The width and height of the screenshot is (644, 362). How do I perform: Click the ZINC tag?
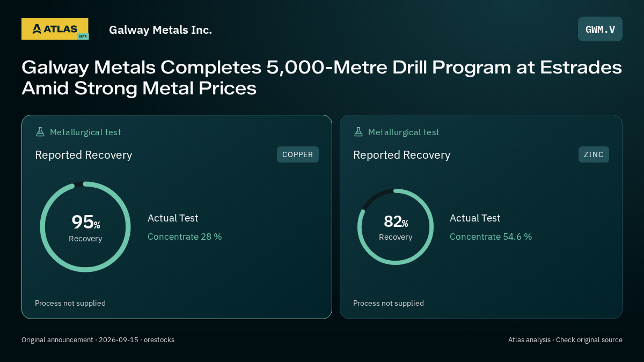point(594,154)
